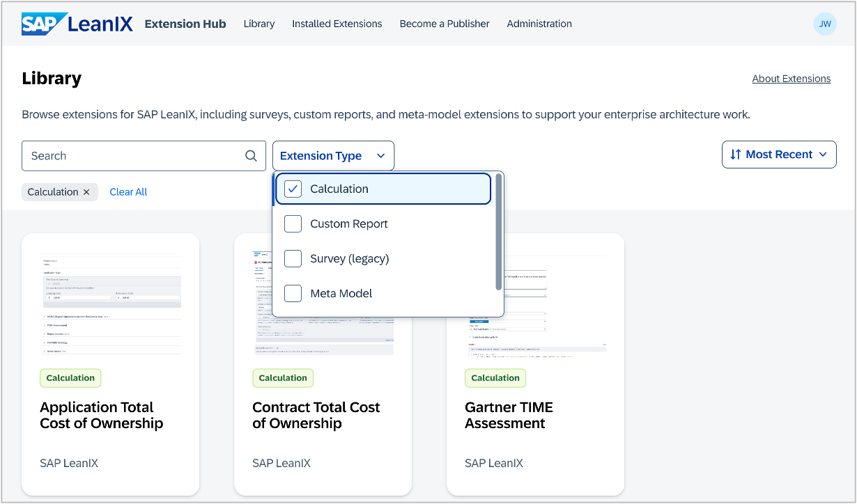Check the Custom Report option
Viewport: 857px width, 504px height.
293,223
